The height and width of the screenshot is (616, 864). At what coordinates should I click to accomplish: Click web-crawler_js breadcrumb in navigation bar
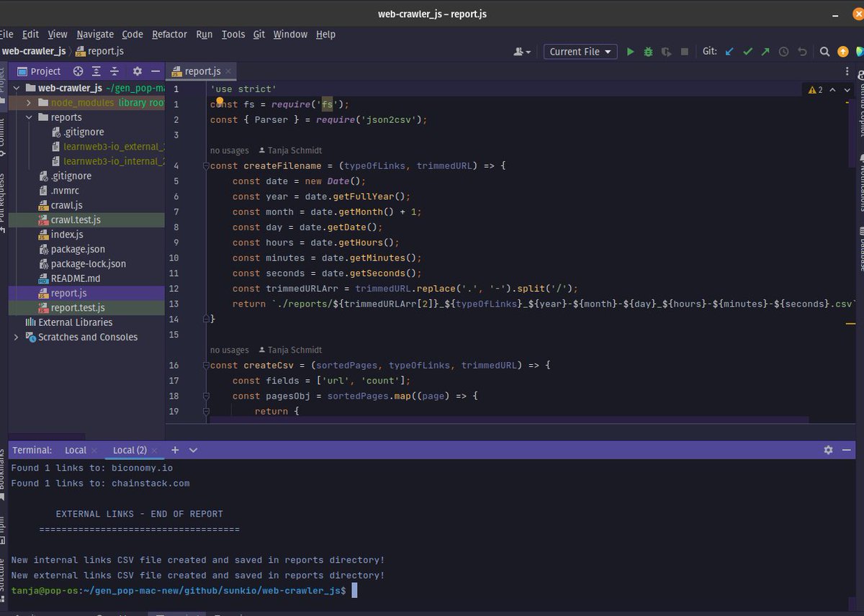pos(35,51)
